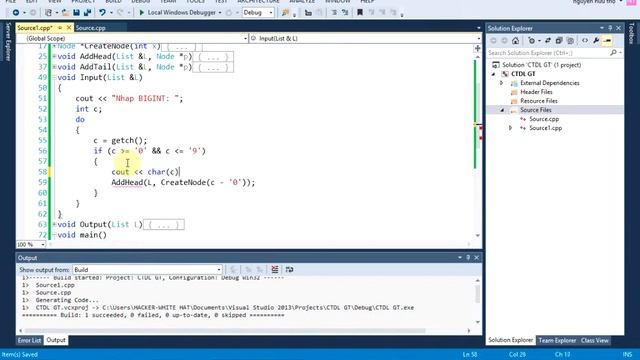Image resolution: width=640 pixels, height=360 pixels.
Task: Switch to the Source1.cpp editor tab
Action: [34, 28]
